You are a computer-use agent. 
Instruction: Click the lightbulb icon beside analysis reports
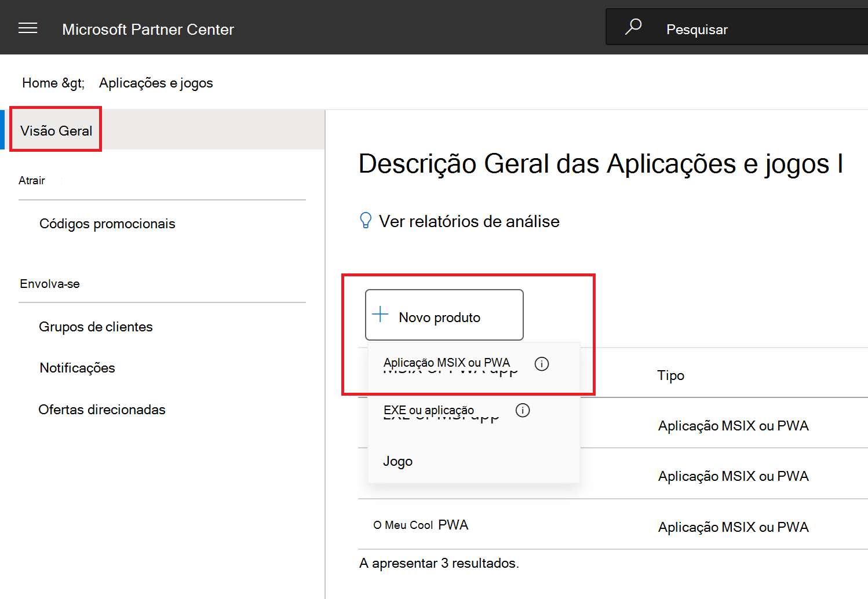(366, 221)
